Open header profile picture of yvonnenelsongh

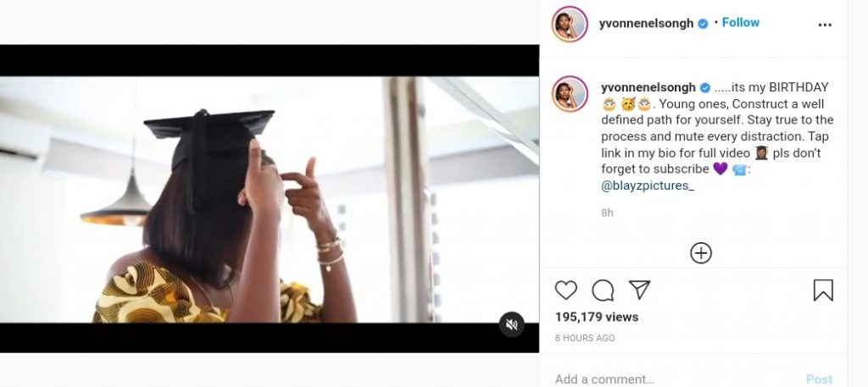[x=570, y=25]
